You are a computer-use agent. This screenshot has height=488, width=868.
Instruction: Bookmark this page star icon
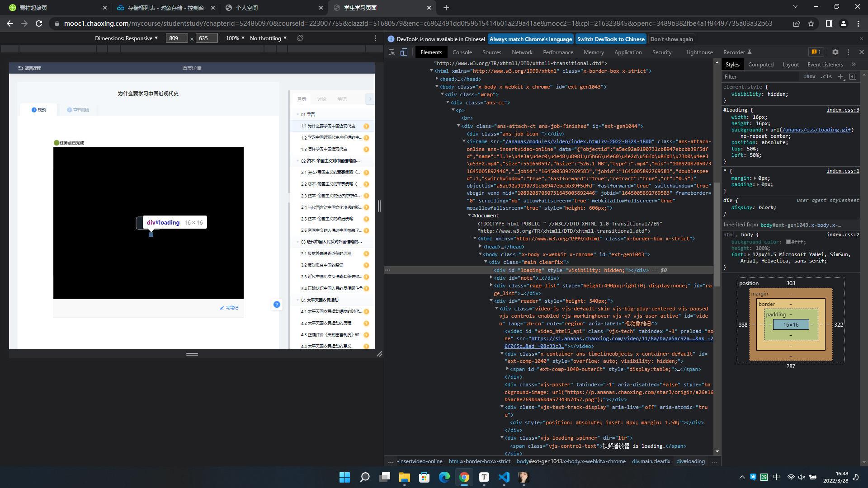pyautogui.click(x=811, y=23)
